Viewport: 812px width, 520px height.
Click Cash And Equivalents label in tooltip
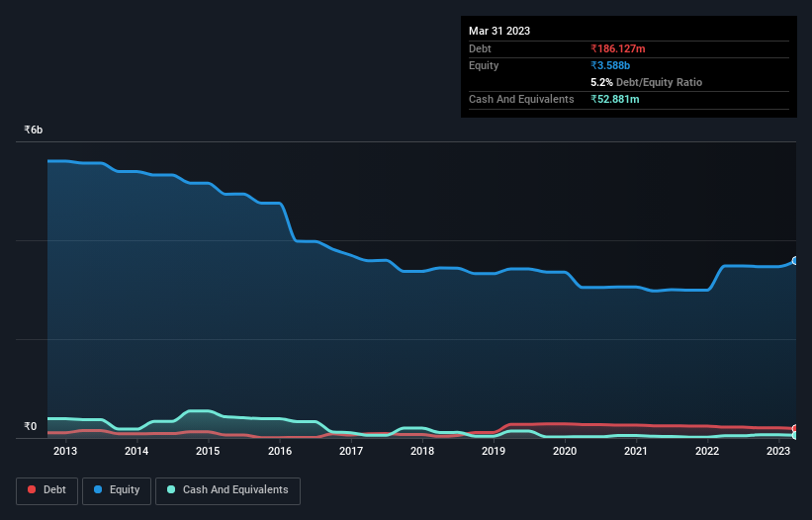coord(521,99)
